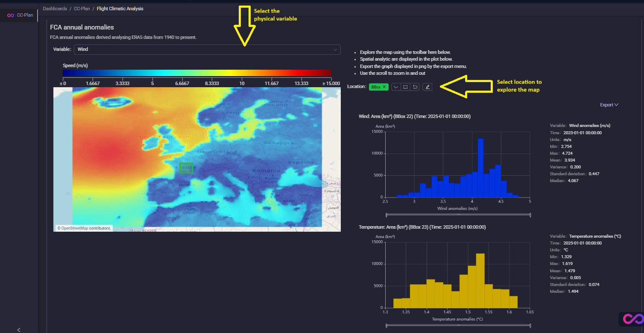Screen dimensions: 644x333
Task: Click the OpenStreetMap contributors attribution
Action: [x=84, y=228]
